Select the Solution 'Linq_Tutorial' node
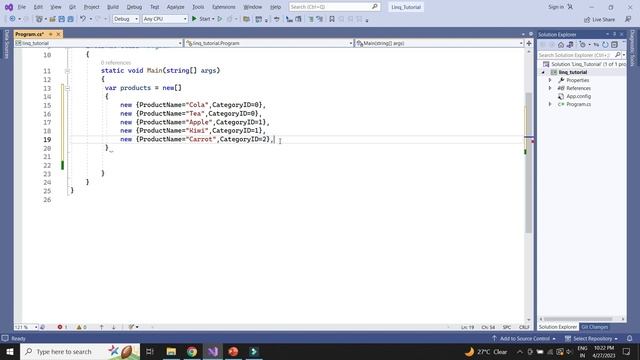 pyautogui.click(x=583, y=64)
